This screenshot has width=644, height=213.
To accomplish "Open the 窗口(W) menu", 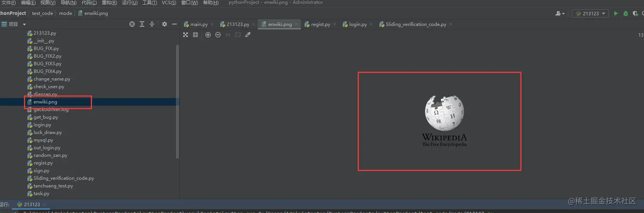I will pos(190,3).
